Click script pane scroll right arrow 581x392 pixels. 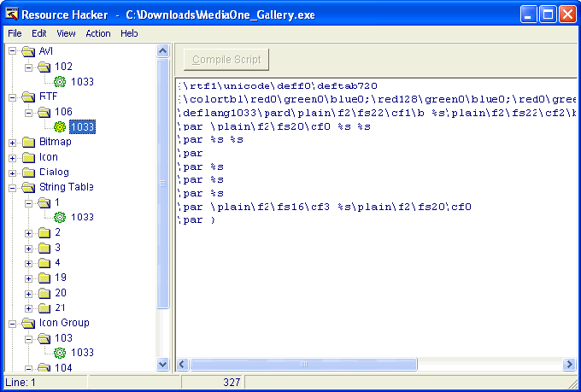569,364
